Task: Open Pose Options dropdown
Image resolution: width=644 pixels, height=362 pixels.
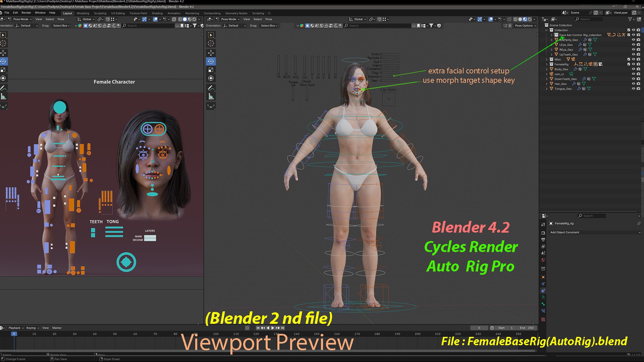Action: tap(525, 25)
